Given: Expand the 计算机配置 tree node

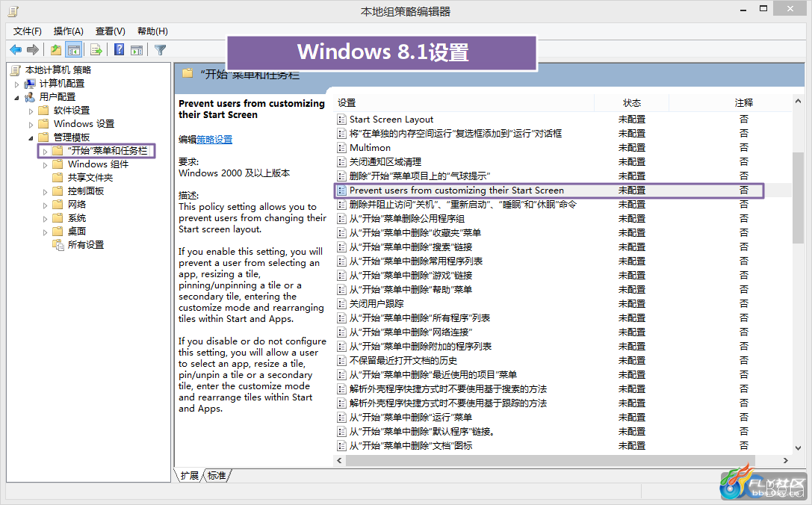Looking at the screenshot, I should 16,84.
